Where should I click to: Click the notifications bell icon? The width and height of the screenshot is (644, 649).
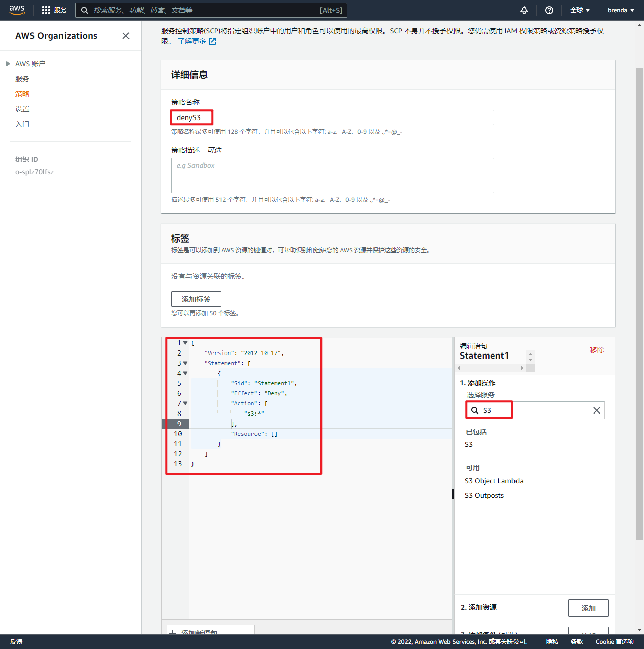pyautogui.click(x=524, y=10)
